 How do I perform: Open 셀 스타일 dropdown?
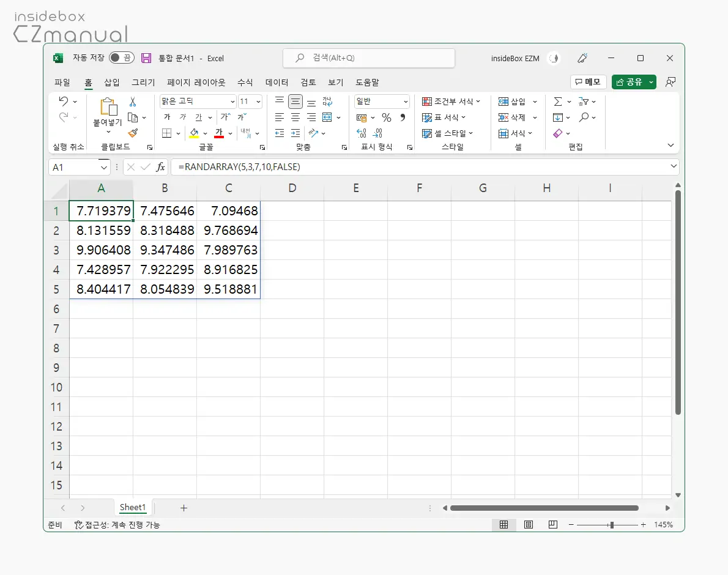(448, 133)
